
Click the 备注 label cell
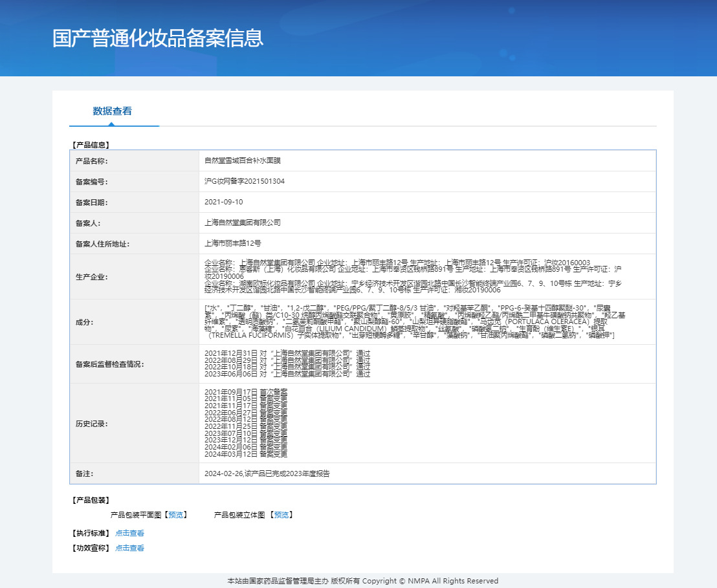[x=135, y=474]
